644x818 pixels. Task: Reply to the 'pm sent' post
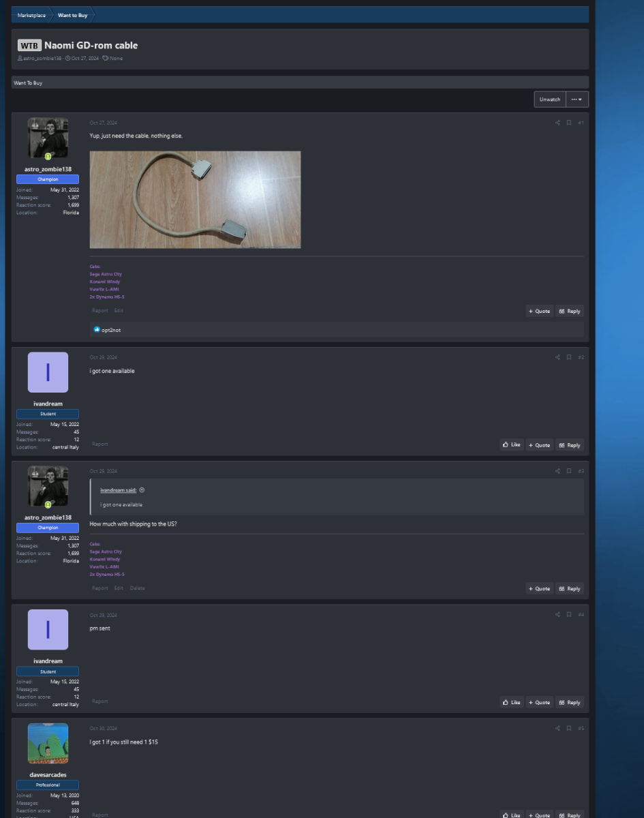click(570, 703)
